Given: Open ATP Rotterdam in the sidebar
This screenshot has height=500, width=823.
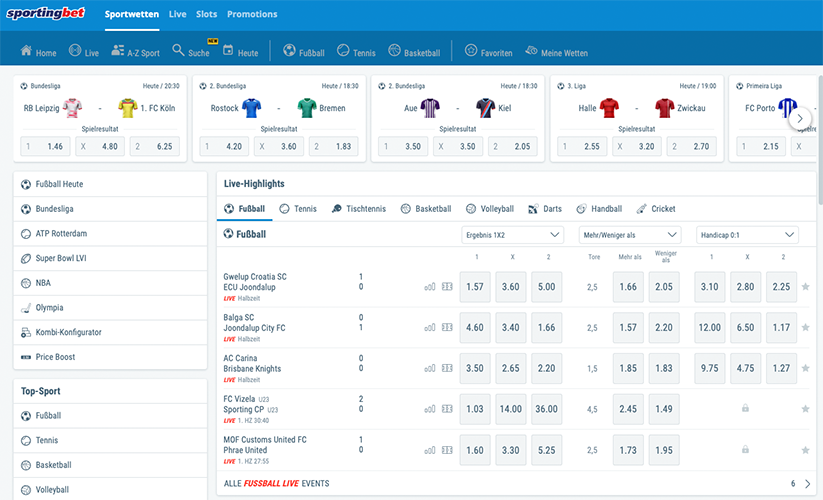Looking at the screenshot, I should 110,233.
